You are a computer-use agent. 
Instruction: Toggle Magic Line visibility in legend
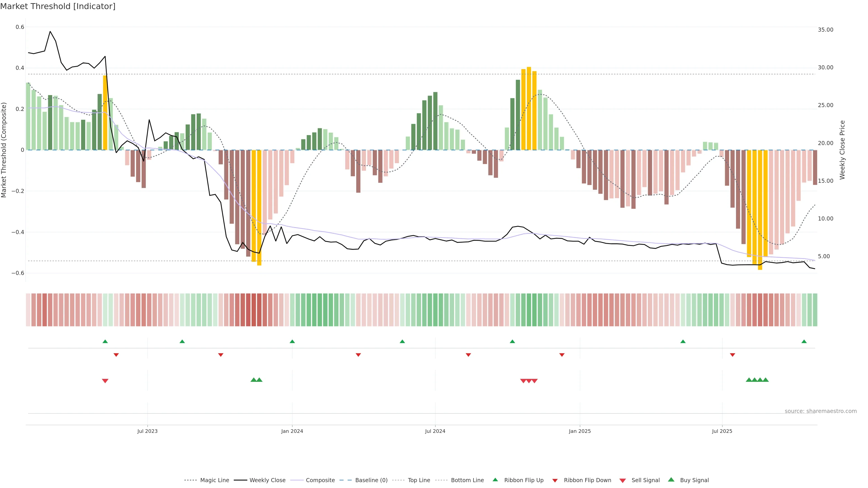point(214,480)
